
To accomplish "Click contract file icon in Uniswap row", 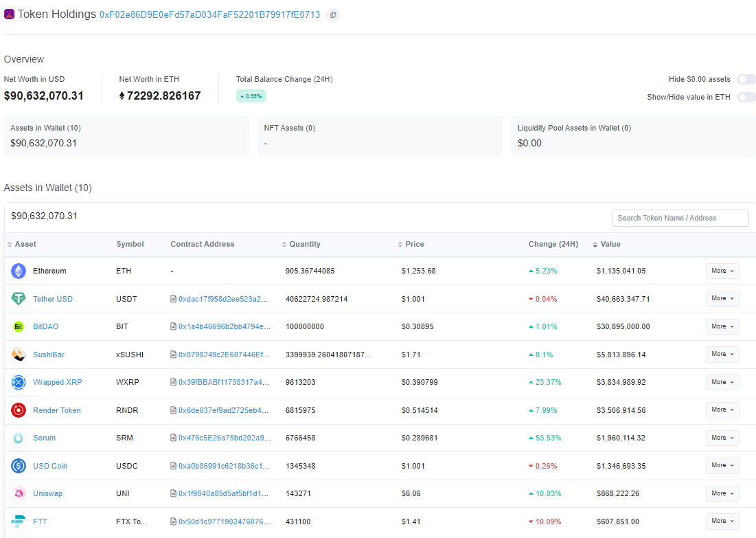I will (173, 493).
